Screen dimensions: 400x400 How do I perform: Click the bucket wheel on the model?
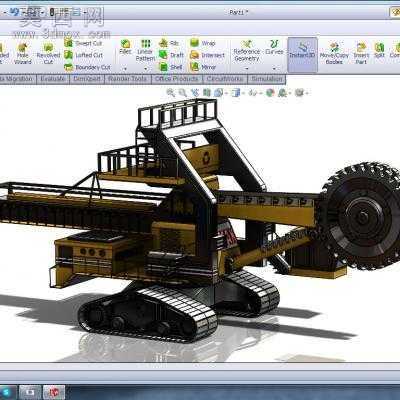362,217
